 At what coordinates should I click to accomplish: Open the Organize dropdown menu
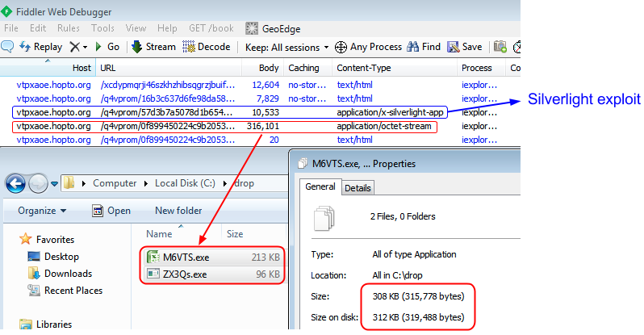tap(42, 211)
